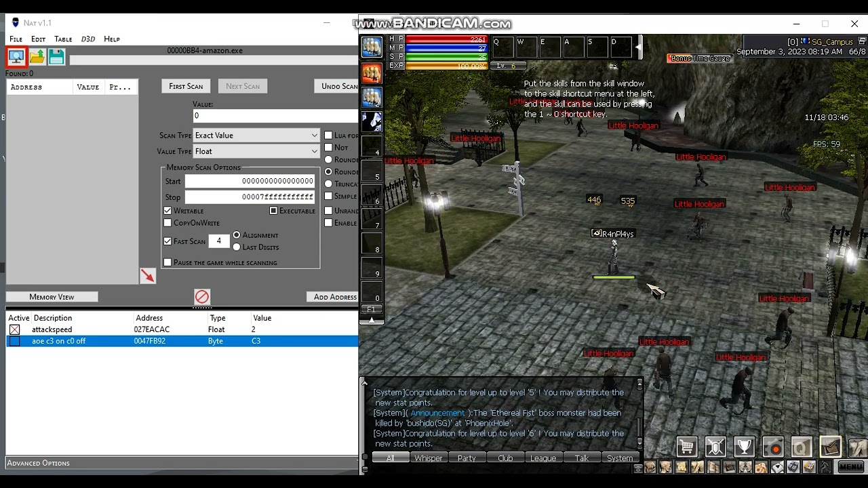
Task: Toggle the running figure icon near MENU
Action: point(825,467)
